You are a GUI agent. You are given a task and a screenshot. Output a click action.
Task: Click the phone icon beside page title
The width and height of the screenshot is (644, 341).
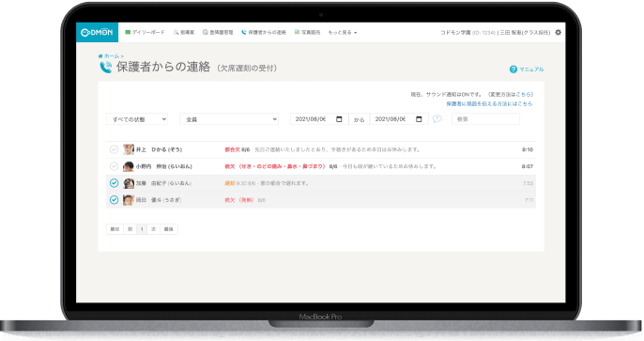point(105,67)
